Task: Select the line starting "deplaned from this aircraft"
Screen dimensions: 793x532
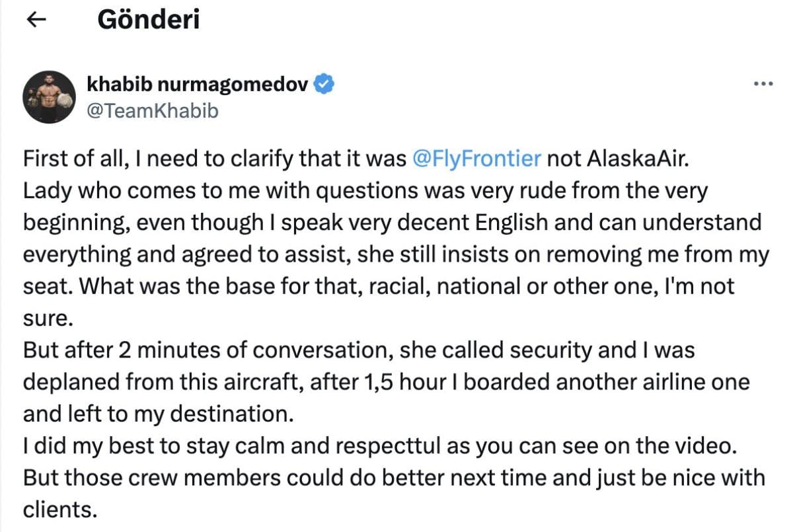Action: click(x=386, y=382)
